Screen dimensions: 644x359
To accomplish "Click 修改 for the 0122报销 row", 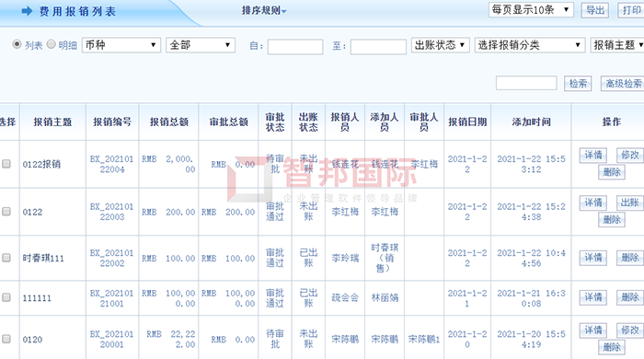I will [629, 156].
